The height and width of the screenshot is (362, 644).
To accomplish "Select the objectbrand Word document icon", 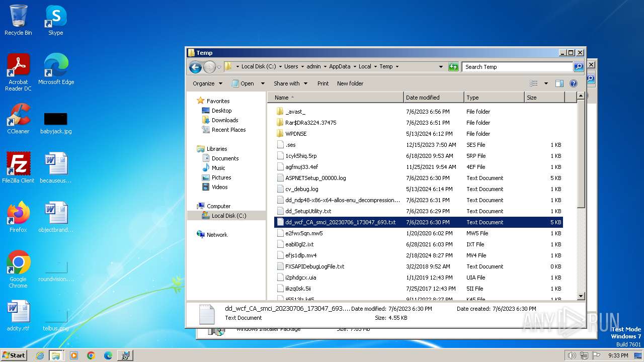I will (56, 217).
